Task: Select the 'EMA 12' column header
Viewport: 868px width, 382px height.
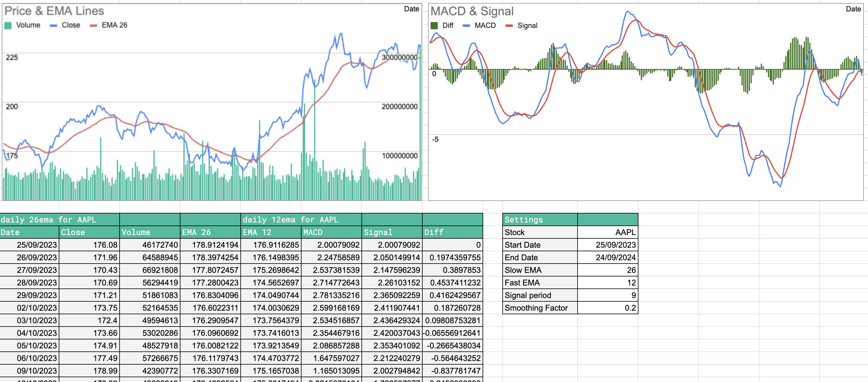Action: 271,232
